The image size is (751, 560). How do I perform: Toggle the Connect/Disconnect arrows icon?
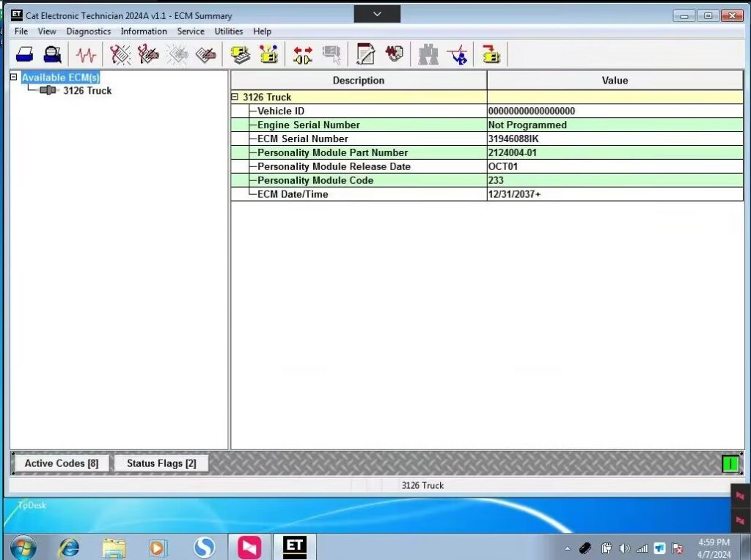(x=302, y=55)
